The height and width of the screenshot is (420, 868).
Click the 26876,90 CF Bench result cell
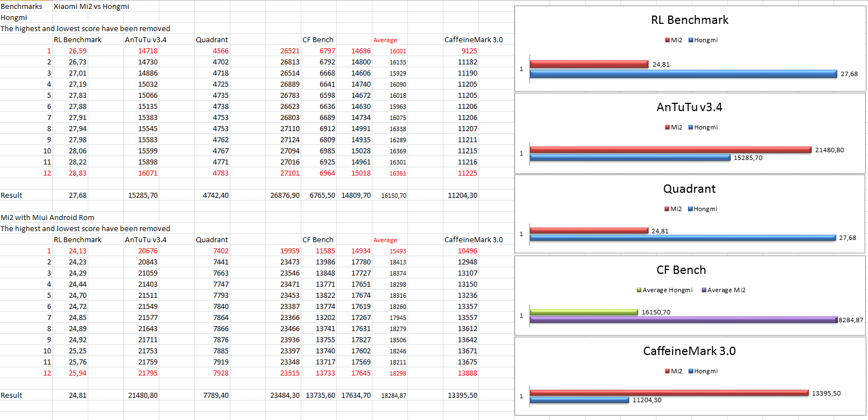click(285, 195)
